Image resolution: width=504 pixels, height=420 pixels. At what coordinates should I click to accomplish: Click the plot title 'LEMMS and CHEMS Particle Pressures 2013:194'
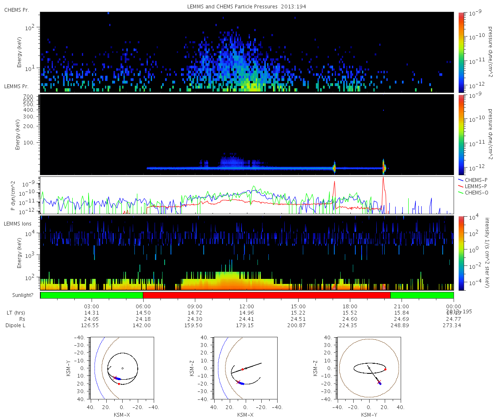[x=247, y=7]
